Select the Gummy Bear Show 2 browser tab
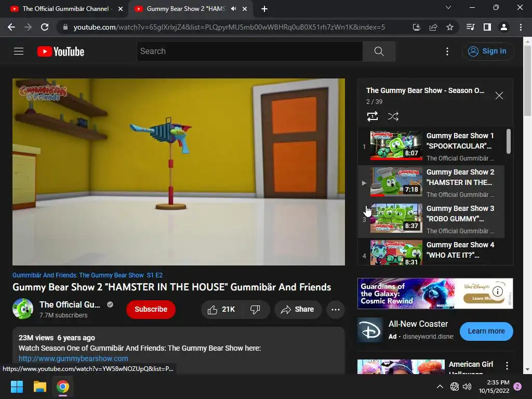 [186, 9]
